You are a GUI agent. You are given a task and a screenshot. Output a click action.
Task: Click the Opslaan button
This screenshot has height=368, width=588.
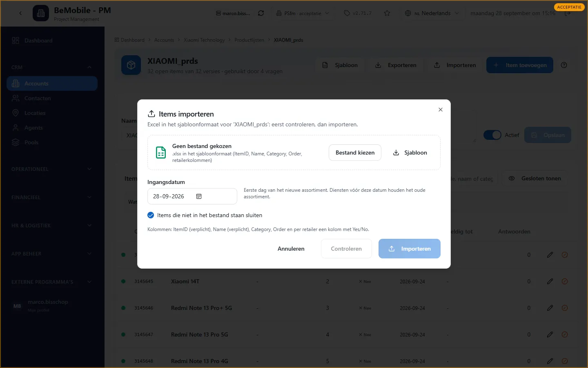548,135
